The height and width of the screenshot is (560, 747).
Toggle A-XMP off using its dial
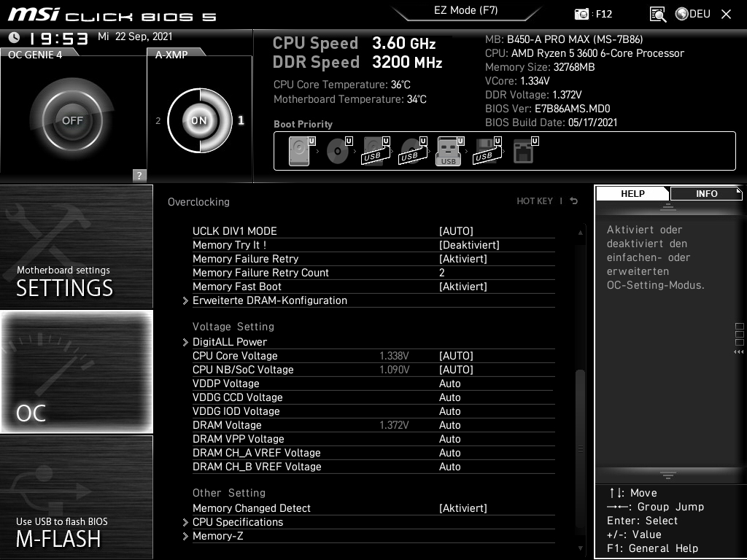(198, 119)
